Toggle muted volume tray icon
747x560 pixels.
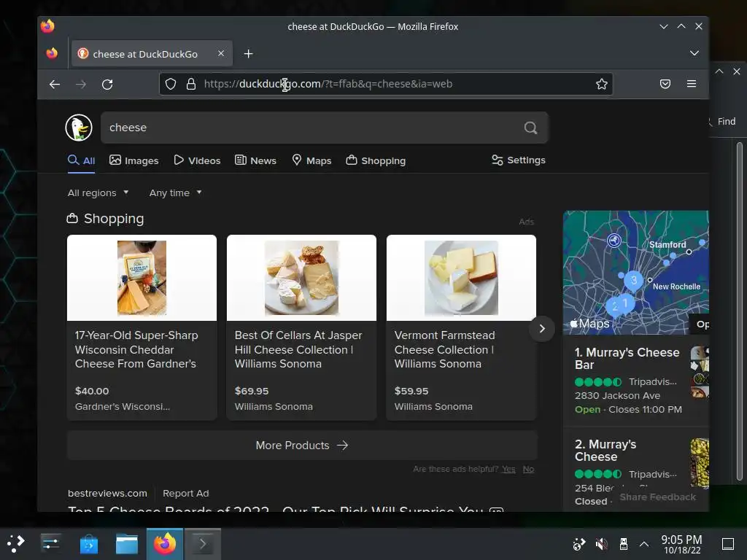[602, 544]
